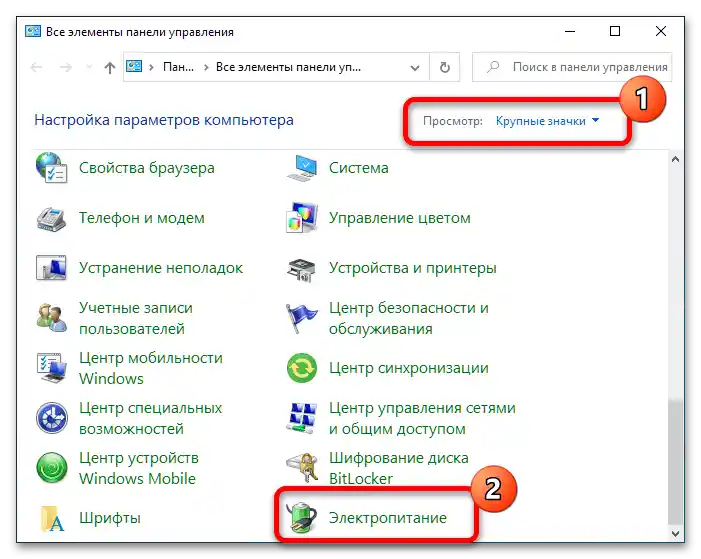Open Центр синхронизации link

[409, 368]
